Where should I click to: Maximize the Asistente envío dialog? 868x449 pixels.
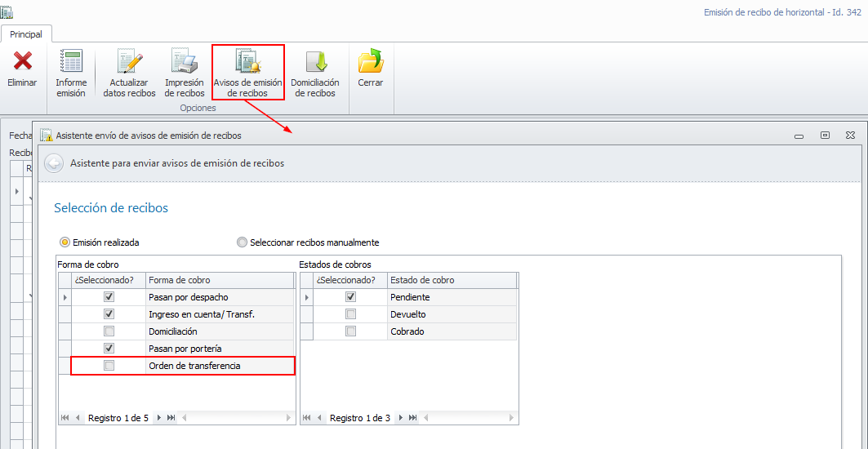tap(825, 135)
